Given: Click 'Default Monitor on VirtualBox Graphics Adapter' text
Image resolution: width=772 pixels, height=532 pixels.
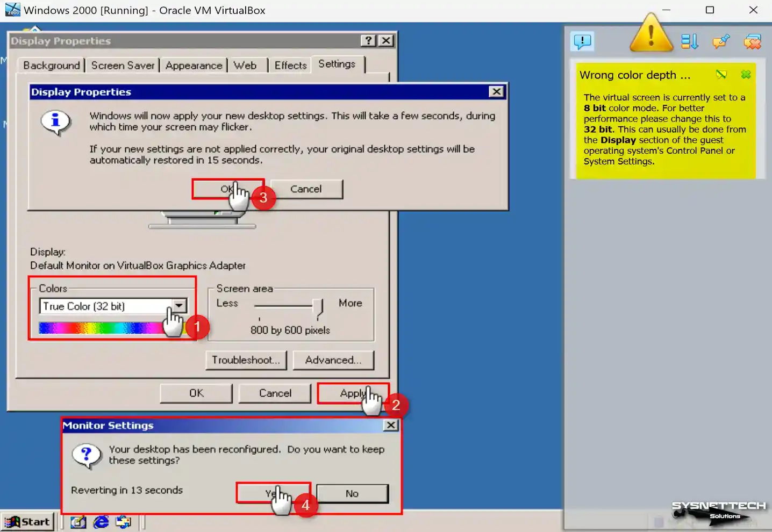Looking at the screenshot, I should click(138, 265).
